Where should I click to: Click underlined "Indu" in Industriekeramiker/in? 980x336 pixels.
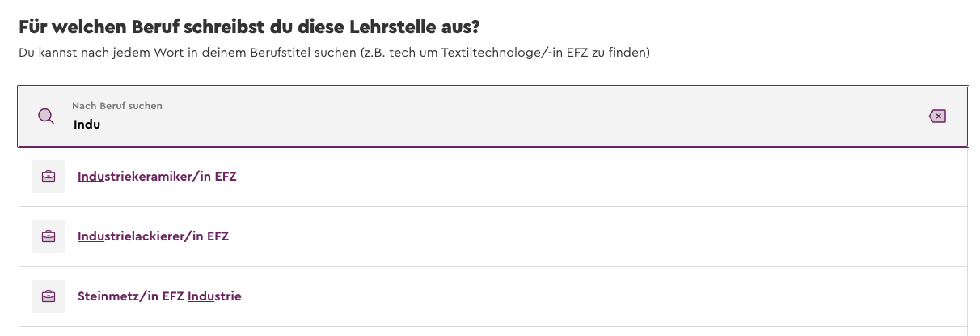pos(91,177)
